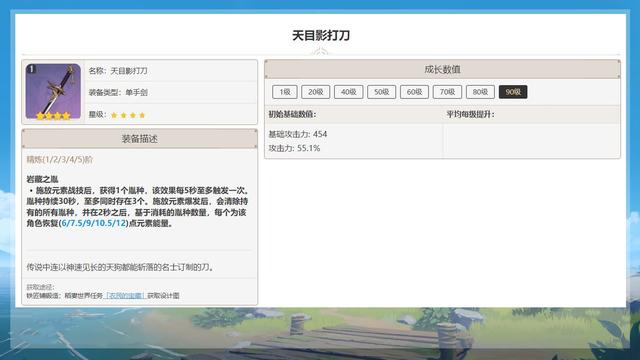Click the 天目影打刀 page title
The width and height of the screenshot is (640, 360).
(x=321, y=36)
